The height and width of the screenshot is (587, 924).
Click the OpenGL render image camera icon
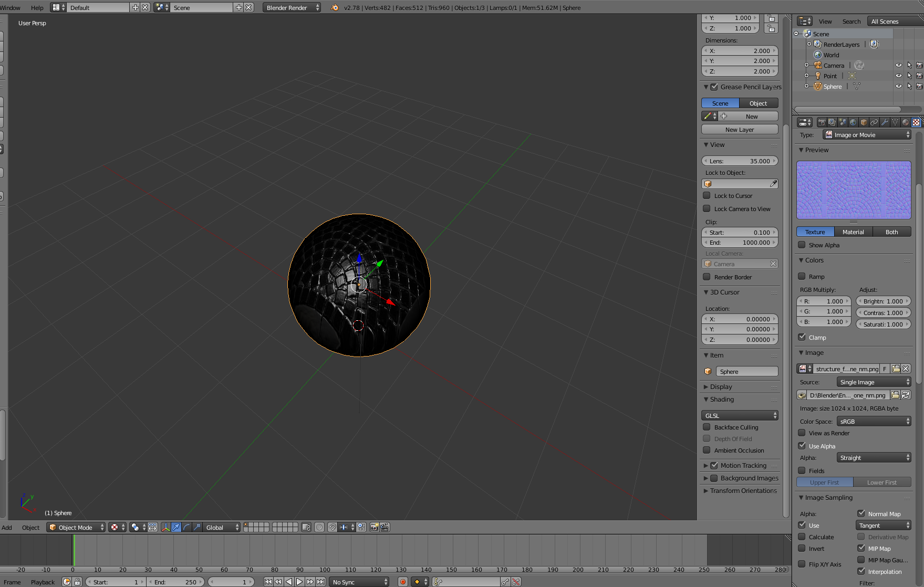click(374, 527)
